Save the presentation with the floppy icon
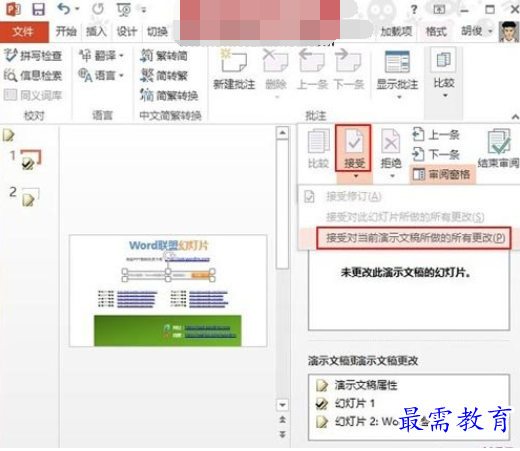This screenshot has width=520, height=451. pyautogui.click(x=38, y=9)
